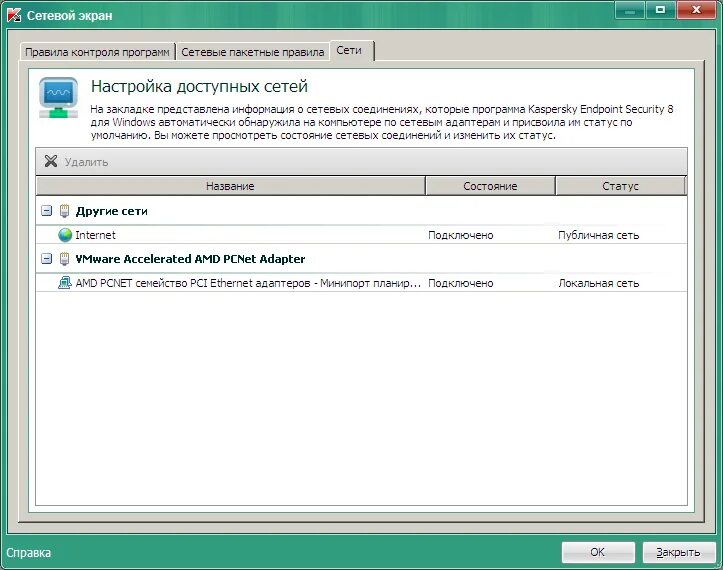This screenshot has height=570, width=723.
Task: Collapse the VMware Accelerated AMD PCNet Adapter group
Action: tap(47, 258)
